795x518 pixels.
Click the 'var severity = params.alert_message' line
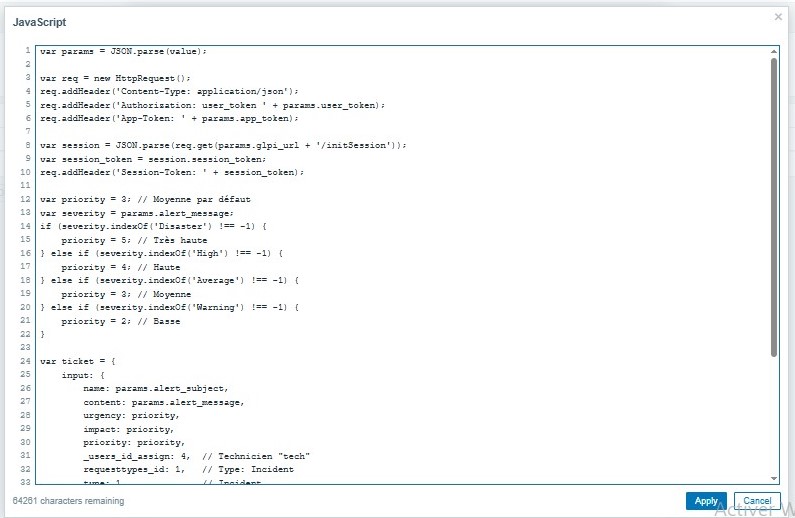(x=137, y=213)
